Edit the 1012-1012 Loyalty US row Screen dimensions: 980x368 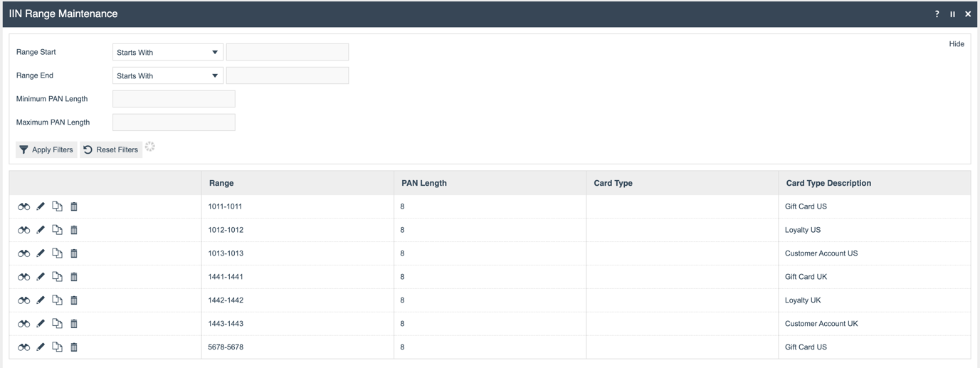(41, 230)
